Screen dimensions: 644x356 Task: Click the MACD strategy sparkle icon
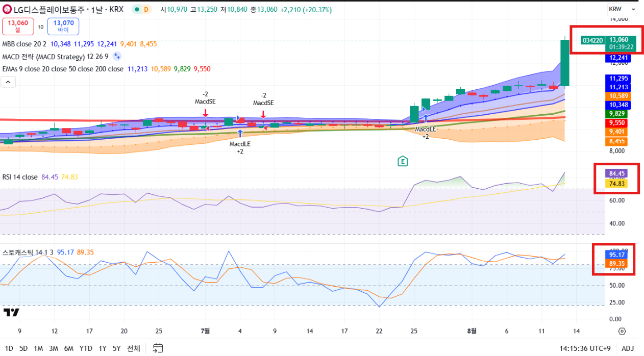tap(117, 56)
